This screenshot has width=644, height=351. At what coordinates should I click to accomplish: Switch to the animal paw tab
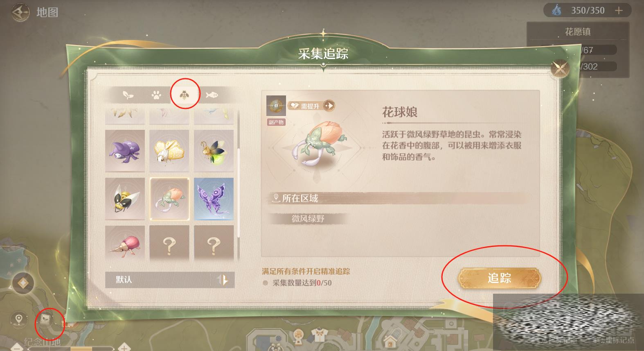tap(156, 95)
